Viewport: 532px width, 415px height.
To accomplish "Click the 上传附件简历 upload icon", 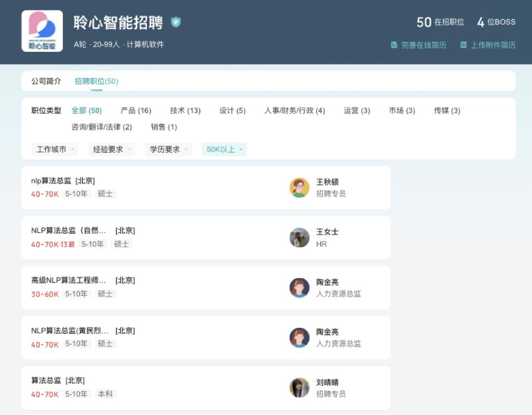I will tap(464, 45).
